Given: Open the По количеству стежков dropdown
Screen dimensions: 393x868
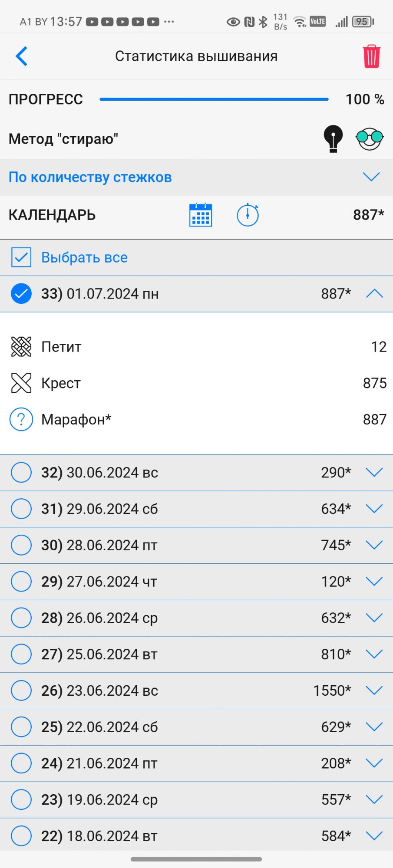Looking at the screenshot, I should (371, 177).
